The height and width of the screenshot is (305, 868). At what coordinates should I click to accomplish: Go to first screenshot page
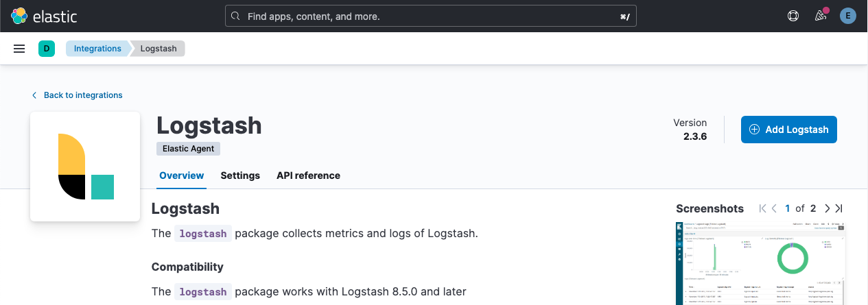click(762, 208)
